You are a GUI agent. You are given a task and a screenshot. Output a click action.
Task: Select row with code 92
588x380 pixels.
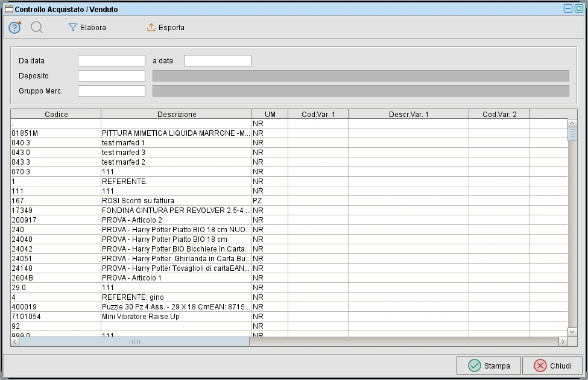click(289, 326)
